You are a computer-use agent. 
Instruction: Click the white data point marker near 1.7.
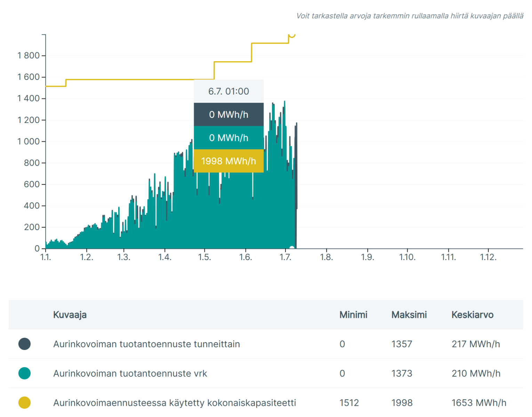pyautogui.click(x=292, y=248)
